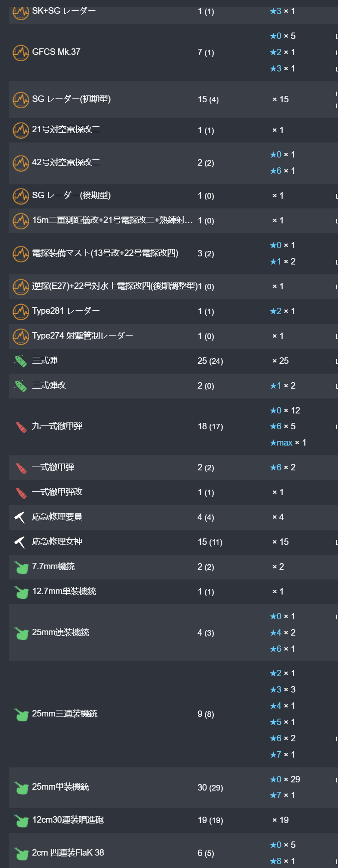338x868 pixels.
Task: Click the repair tool icon for 応急修理要員
Action: pos(20,517)
